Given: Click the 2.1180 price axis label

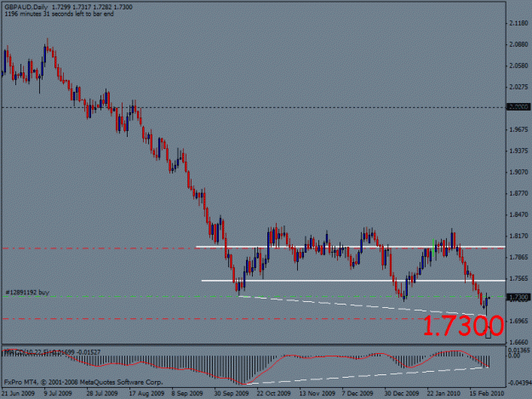Looking at the screenshot, I should coord(518,23).
